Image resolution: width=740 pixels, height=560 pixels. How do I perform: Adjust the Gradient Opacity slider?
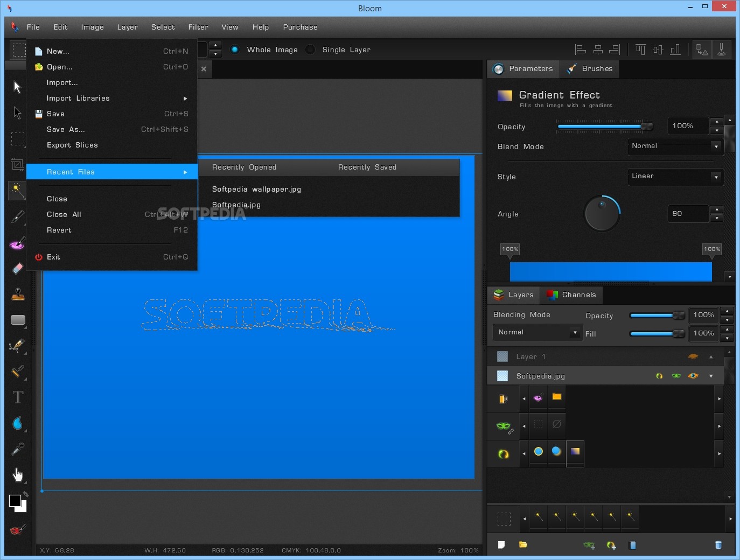coord(604,127)
